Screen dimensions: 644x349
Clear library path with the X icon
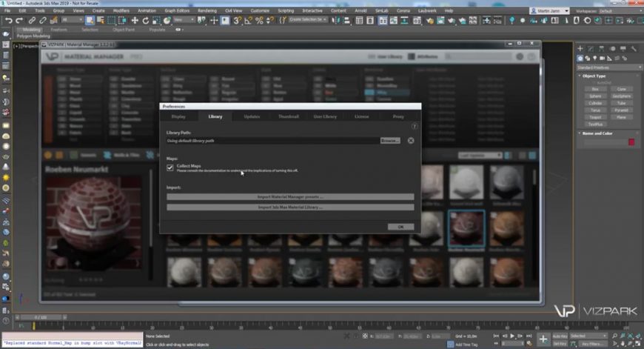point(411,140)
